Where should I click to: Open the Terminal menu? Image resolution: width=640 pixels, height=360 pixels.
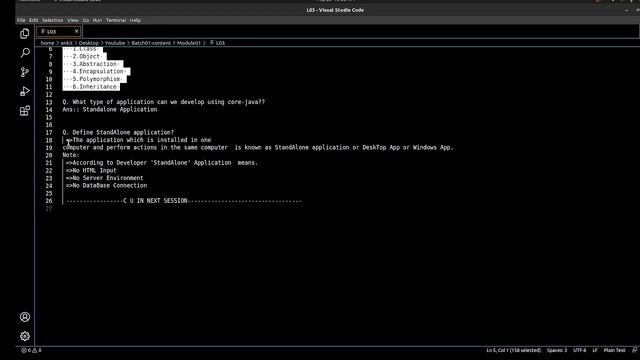[x=116, y=20]
